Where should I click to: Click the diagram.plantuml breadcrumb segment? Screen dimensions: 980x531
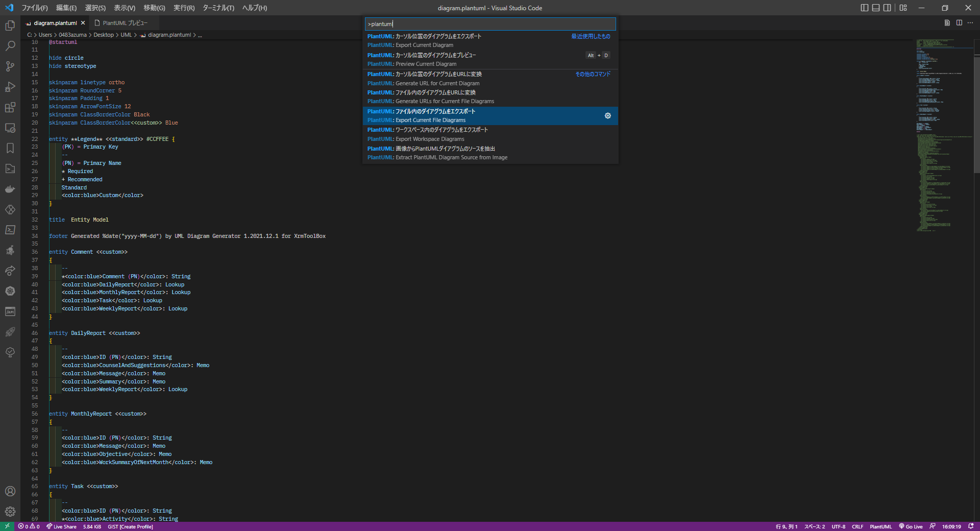(169, 35)
